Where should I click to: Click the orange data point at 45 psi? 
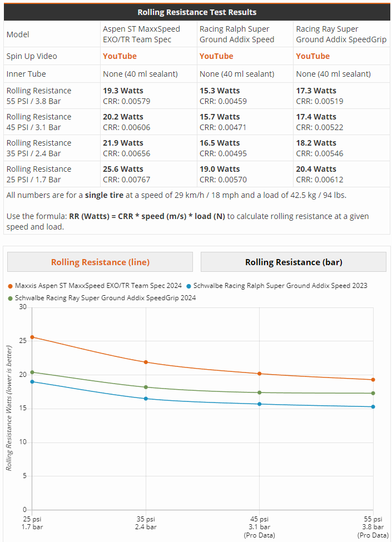[x=260, y=374]
